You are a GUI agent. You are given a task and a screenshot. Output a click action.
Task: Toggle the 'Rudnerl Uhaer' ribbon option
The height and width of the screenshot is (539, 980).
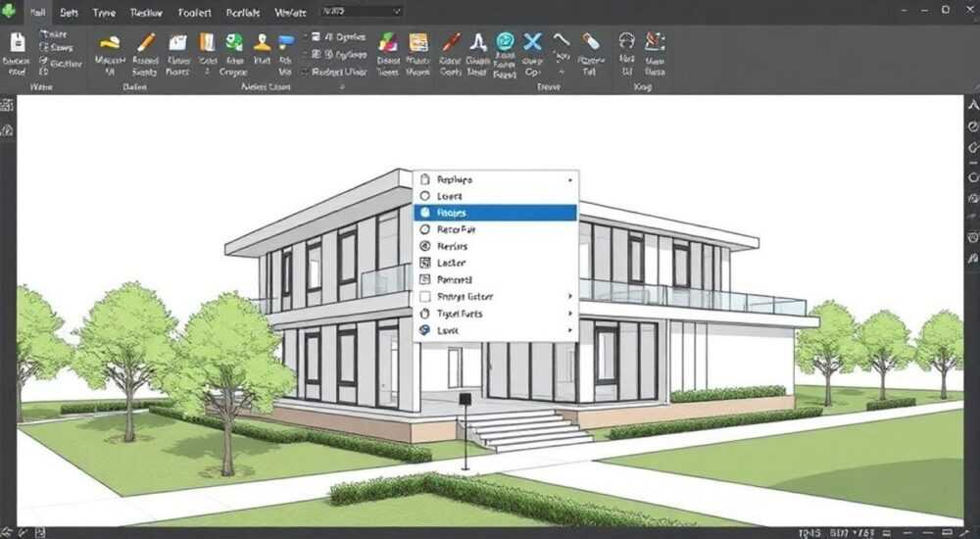[333, 72]
